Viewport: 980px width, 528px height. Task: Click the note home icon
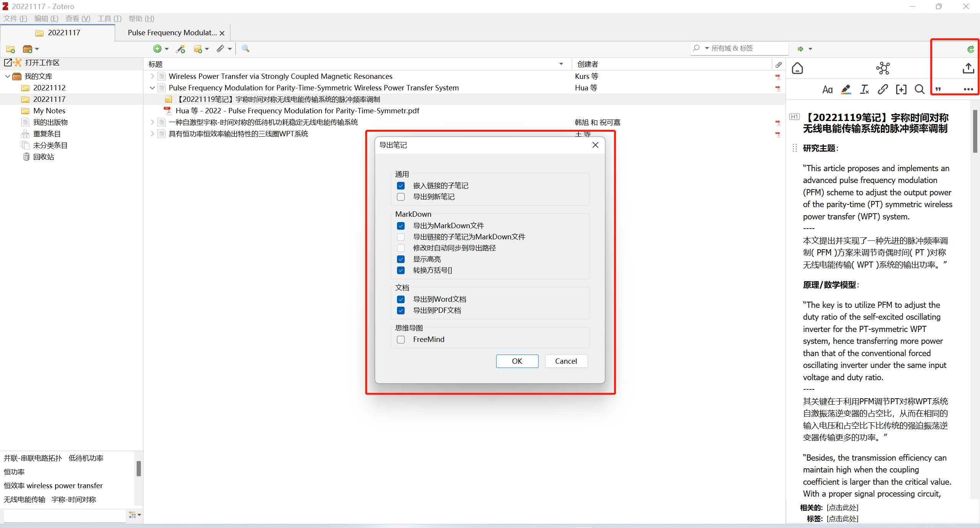point(797,69)
